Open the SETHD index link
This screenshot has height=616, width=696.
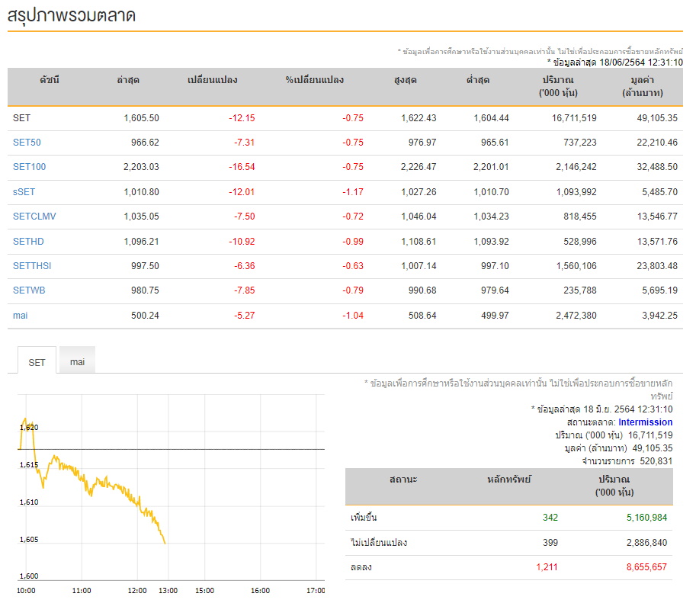pos(28,242)
